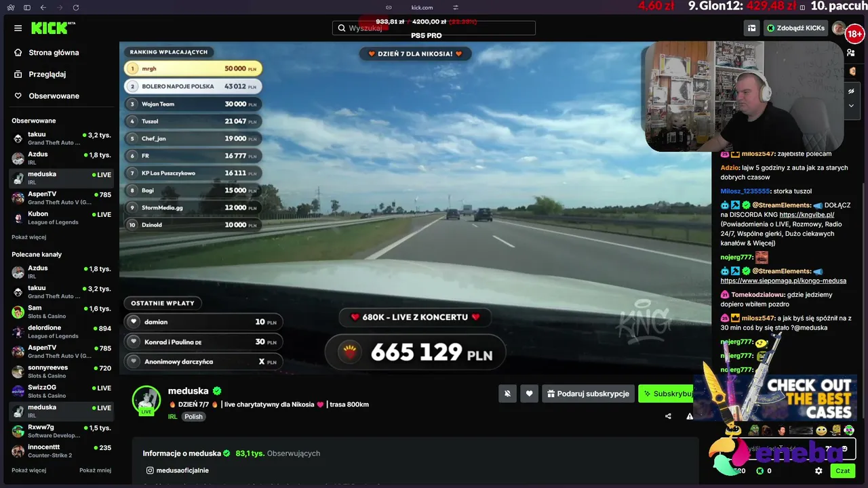Click Pokaż mniej in sidebar

95,470
